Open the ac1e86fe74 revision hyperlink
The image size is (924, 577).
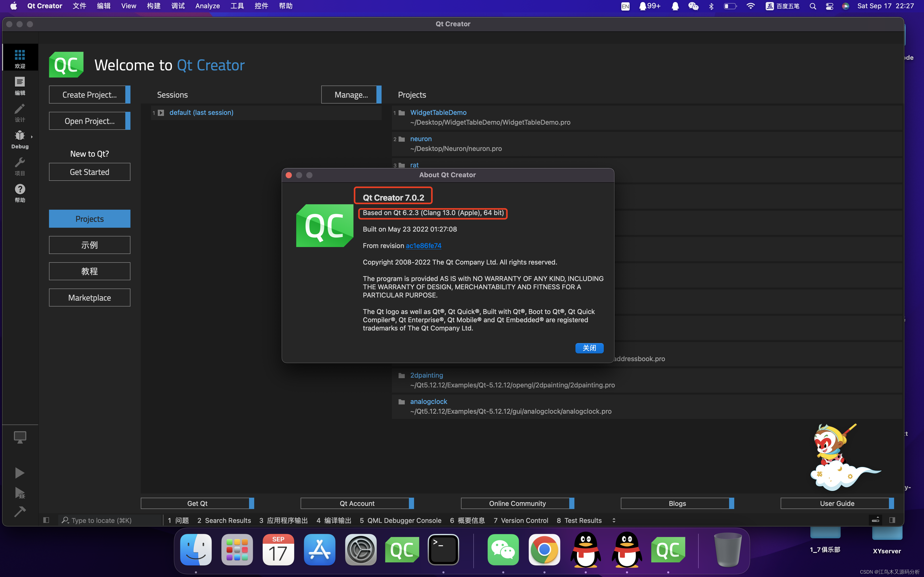coord(424,246)
